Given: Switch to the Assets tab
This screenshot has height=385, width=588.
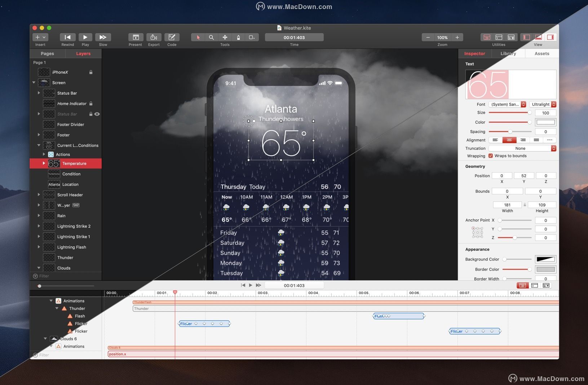Looking at the screenshot, I should [542, 53].
